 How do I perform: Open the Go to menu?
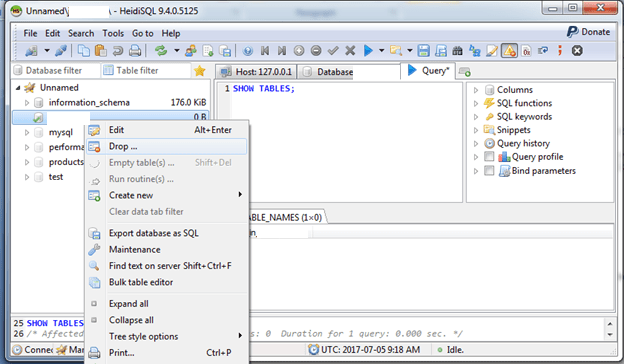[x=142, y=33]
